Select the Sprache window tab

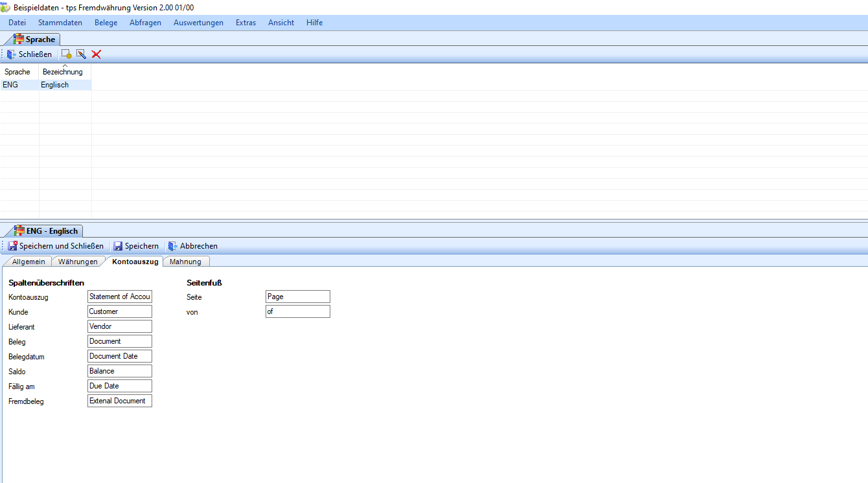tap(36, 39)
